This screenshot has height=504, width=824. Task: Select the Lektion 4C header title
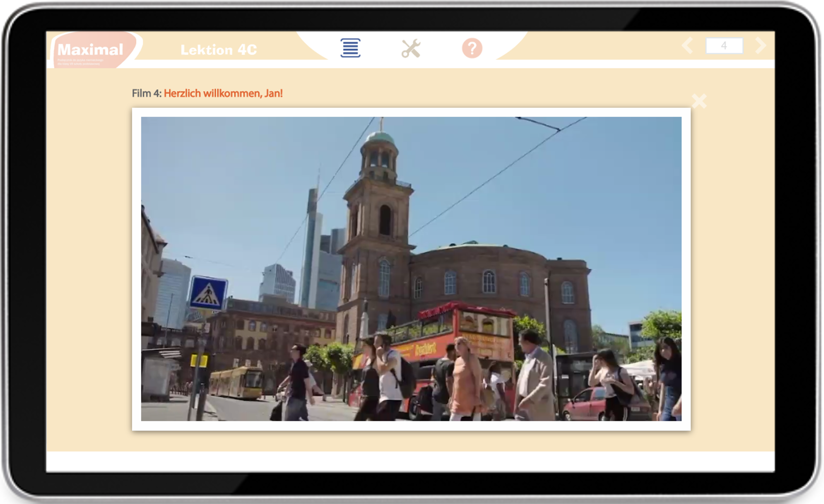219,50
